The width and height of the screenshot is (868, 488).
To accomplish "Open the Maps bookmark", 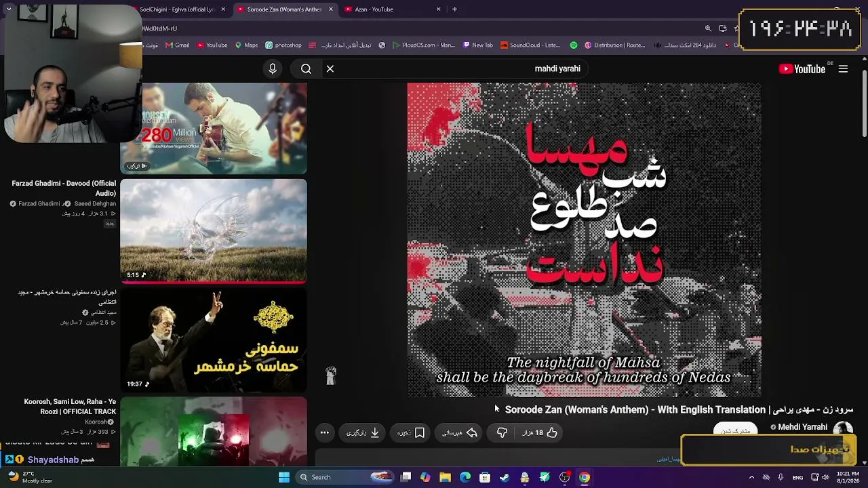I will point(246,45).
